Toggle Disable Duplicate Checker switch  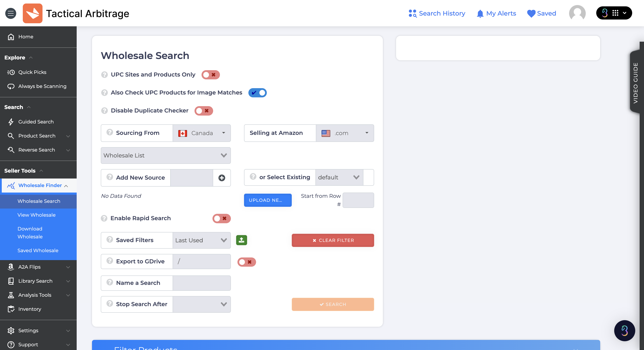tap(204, 111)
